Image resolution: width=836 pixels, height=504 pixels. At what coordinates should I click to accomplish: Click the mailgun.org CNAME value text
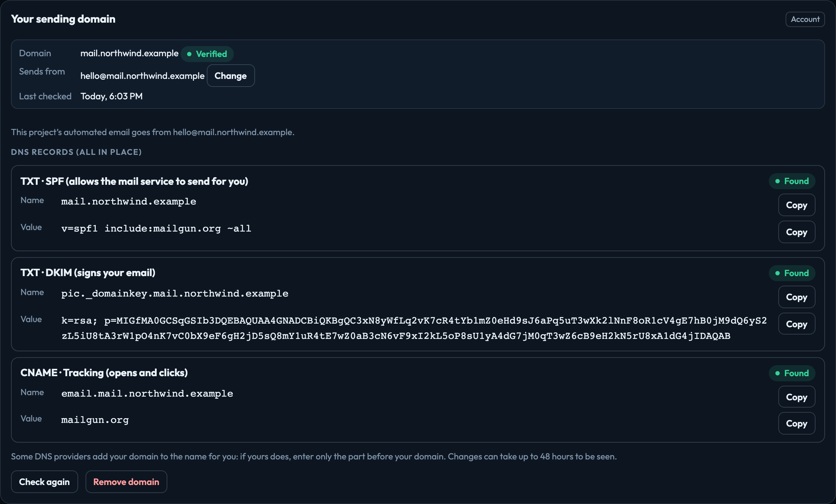(x=95, y=420)
